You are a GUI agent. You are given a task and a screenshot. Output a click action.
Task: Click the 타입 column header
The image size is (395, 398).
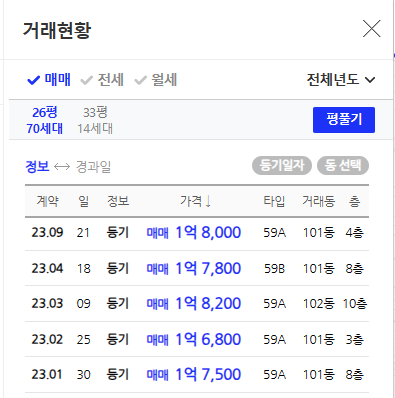[x=274, y=201]
